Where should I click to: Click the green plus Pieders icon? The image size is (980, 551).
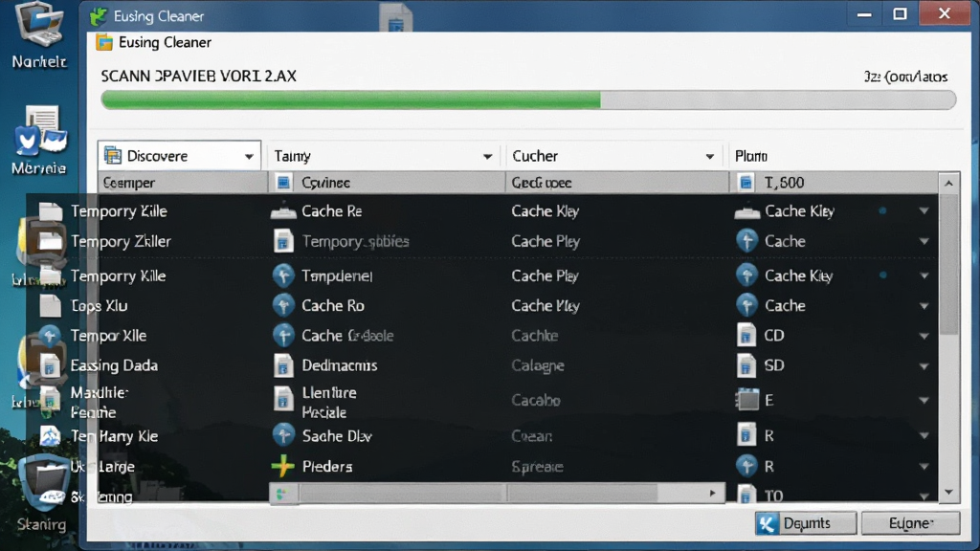tap(283, 466)
